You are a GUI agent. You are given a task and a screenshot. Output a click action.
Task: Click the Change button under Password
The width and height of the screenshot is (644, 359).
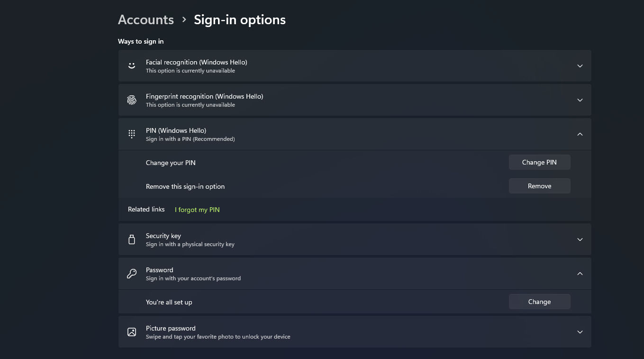tap(539, 302)
